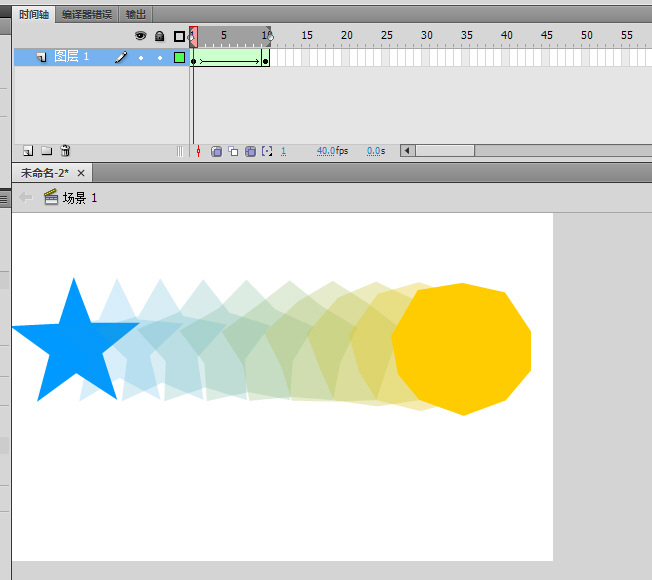This screenshot has height=580, width=652.
Task: Click the onion skin outlines button
Action: 233,151
